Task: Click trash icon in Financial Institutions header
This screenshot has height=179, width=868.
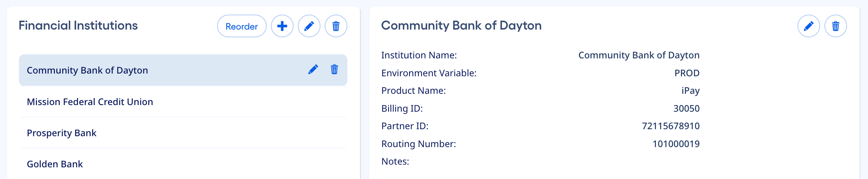Action: 336,26
